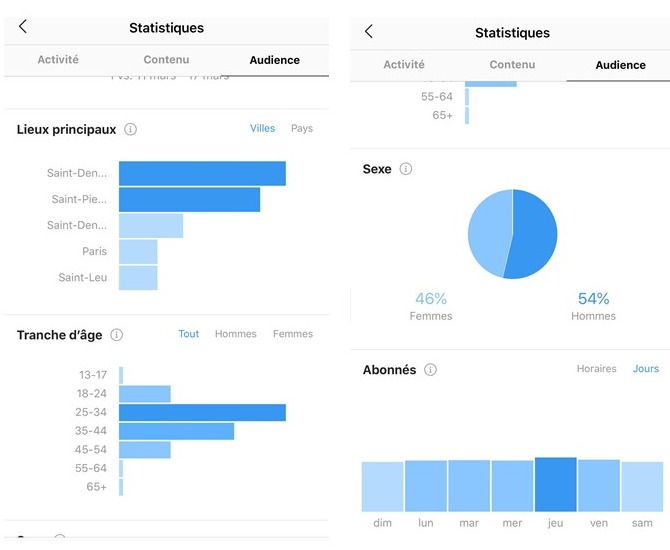Switch top locations to Pays

click(x=302, y=128)
